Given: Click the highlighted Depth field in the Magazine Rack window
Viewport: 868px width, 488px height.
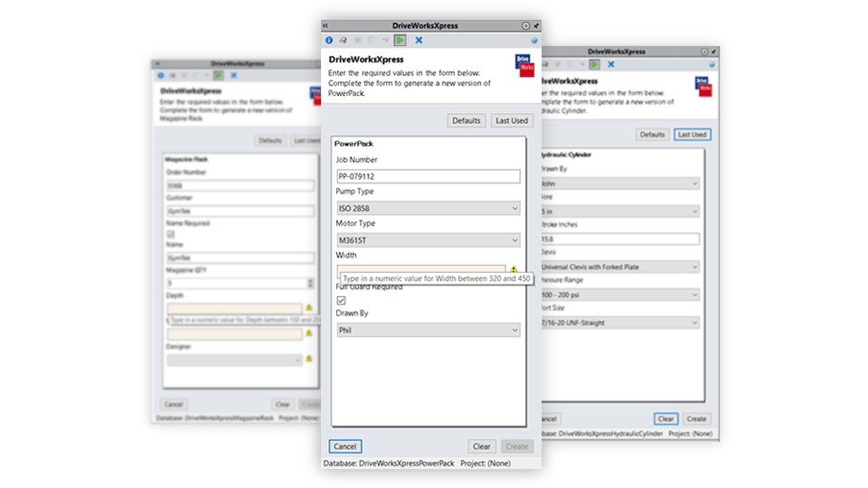Looking at the screenshot, I should 235,309.
